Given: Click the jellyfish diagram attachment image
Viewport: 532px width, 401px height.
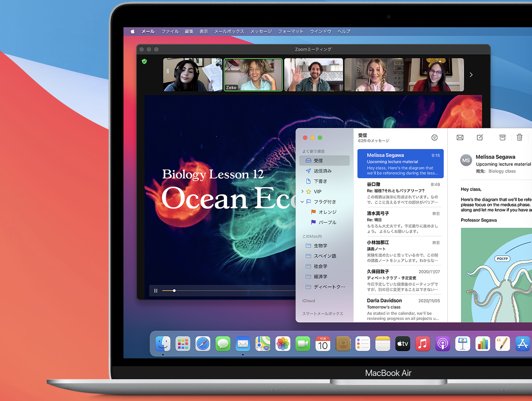Looking at the screenshot, I should click(x=496, y=275).
